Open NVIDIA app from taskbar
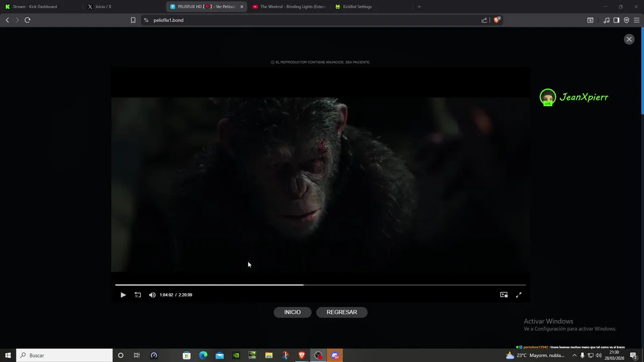This screenshot has height=362, width=644. click(x=236, y=355)
